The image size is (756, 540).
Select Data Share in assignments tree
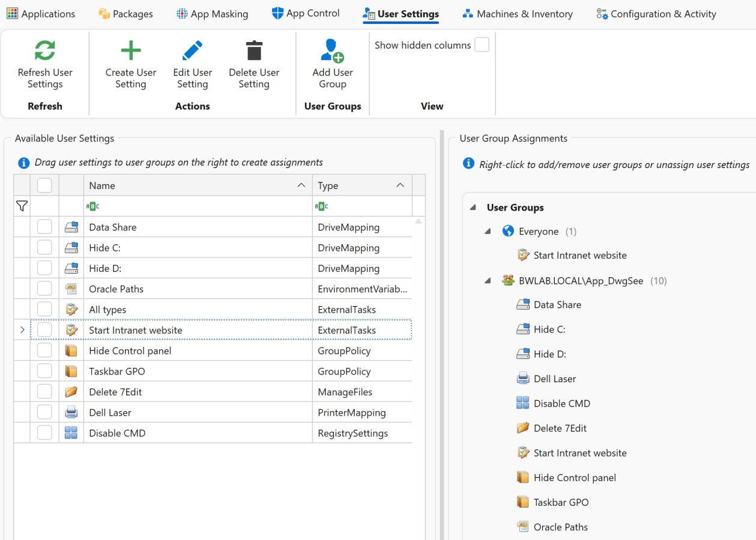click(x=557, y=305)
